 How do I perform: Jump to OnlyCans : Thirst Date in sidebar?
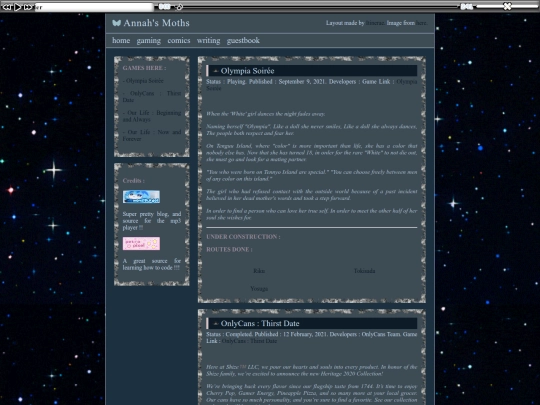tap(152, 97)
